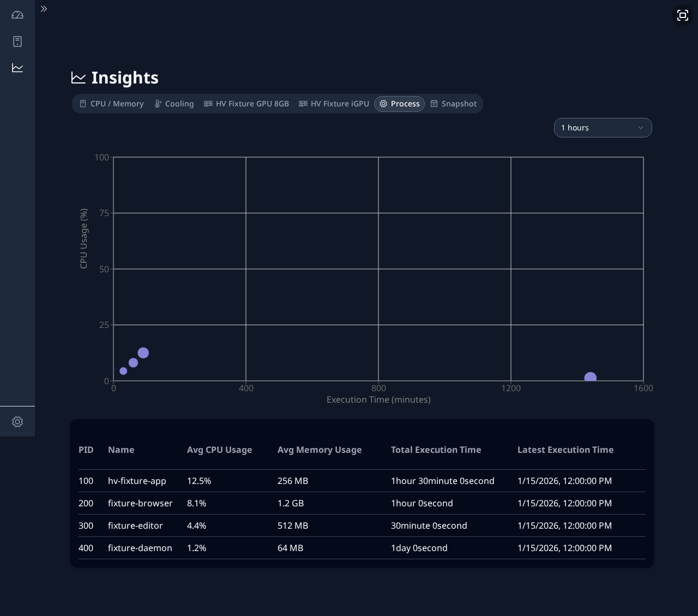The height and width of the screenshot is (616, 698).
Task: Click the Insights page heading
Action: [x=125, y=77]
